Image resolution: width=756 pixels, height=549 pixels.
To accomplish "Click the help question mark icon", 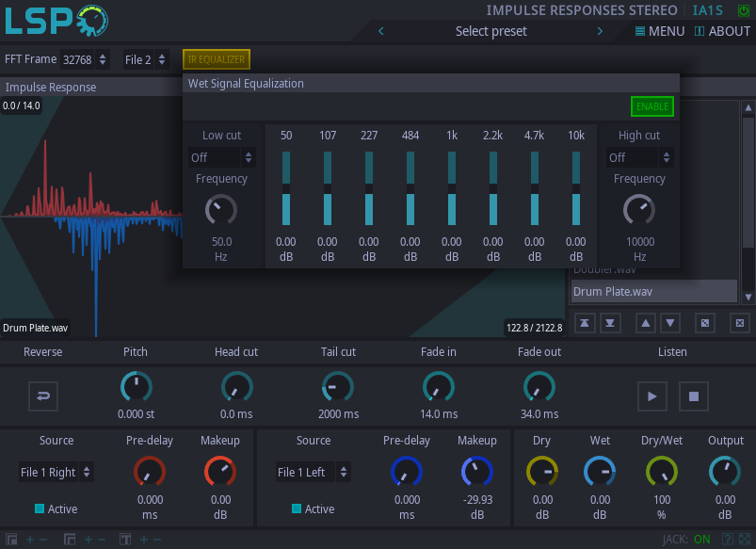I will point(727,540).
